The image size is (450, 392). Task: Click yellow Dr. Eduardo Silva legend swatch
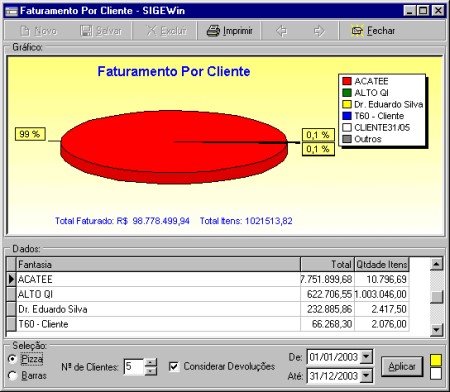point(347,104)
